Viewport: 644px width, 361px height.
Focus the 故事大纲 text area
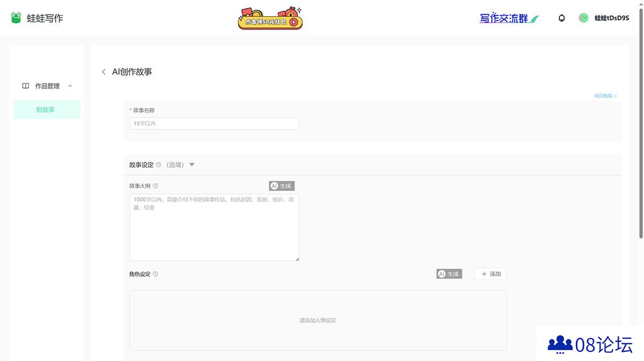[214, 228]
